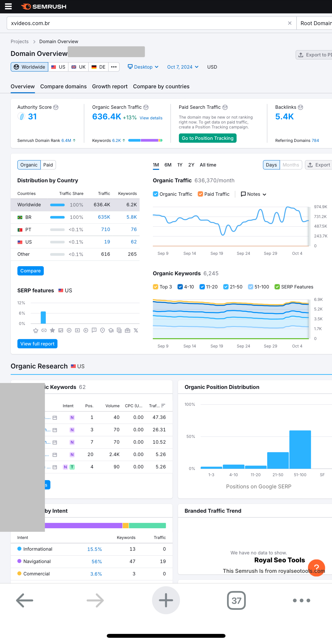Open the browser three-dot menu

(x=301, y=600)
